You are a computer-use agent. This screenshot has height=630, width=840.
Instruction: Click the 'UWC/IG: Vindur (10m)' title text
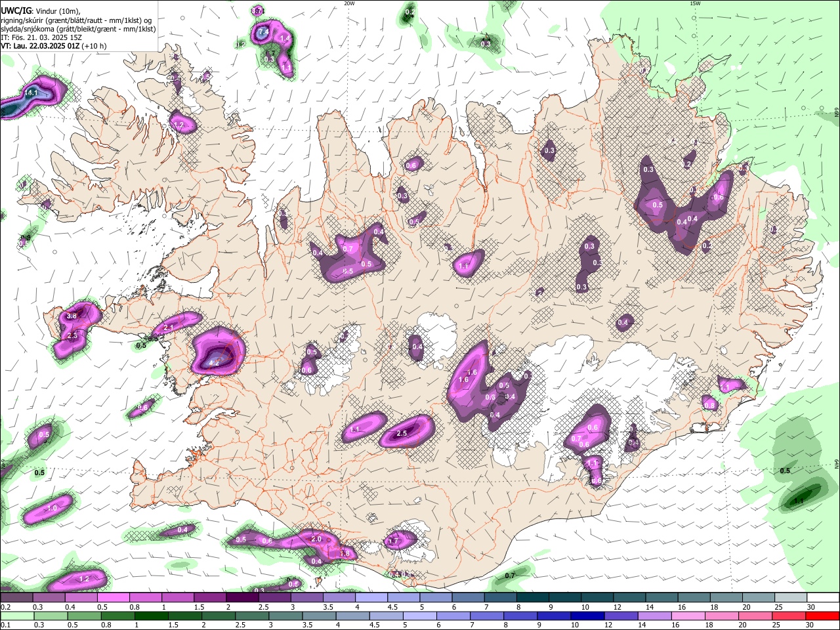pos(41,11)
